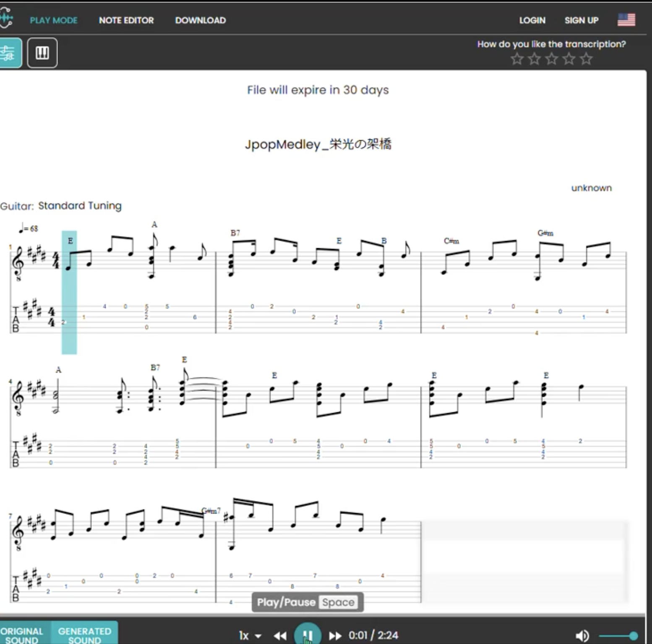Rate the transcription one star
Screen dimensions: 652x644
pos(517,59)
